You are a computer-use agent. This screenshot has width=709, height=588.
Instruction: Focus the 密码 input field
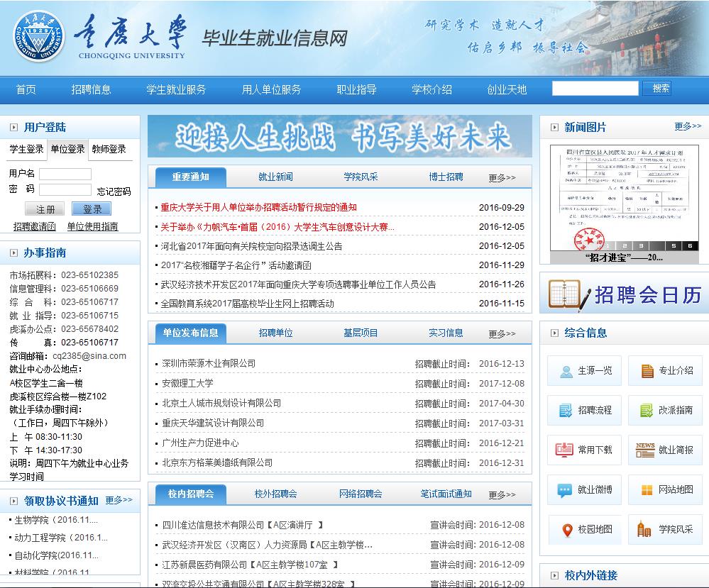[65, 189]
